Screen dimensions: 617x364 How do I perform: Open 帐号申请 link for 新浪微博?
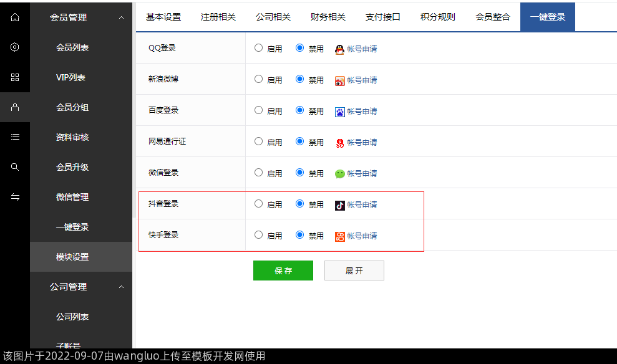(362, 80)
